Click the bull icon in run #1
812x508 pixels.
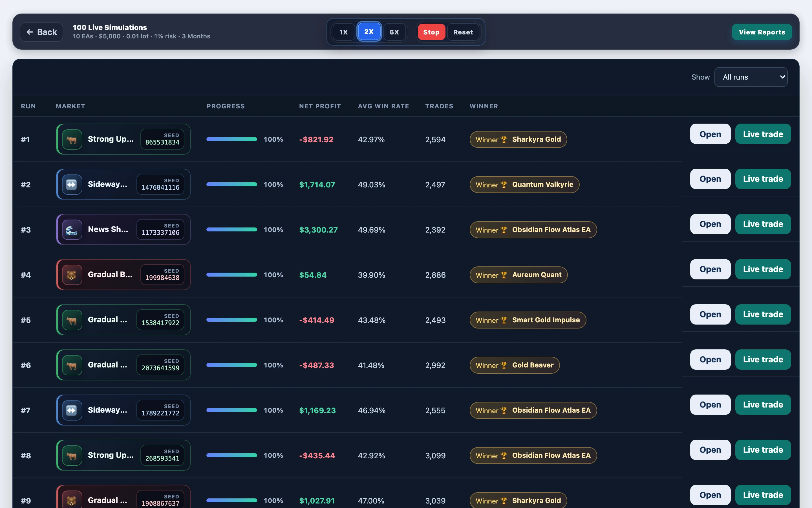pos(72,139)
